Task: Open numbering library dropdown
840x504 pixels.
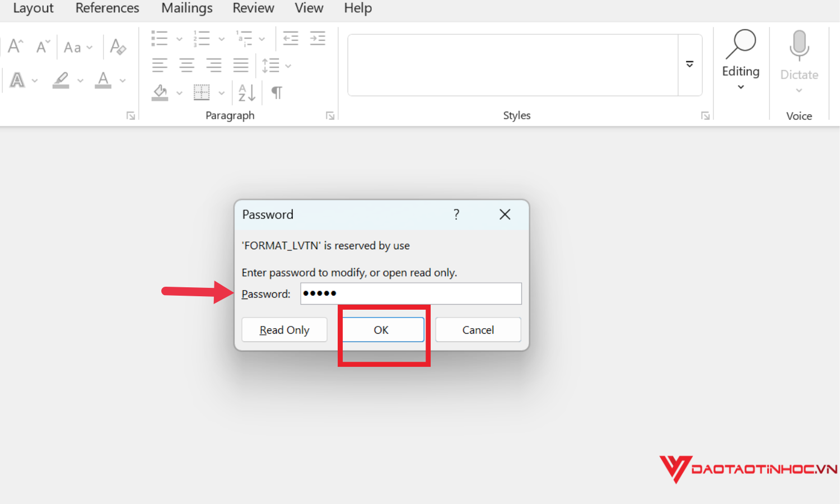Action: [221, 39]
